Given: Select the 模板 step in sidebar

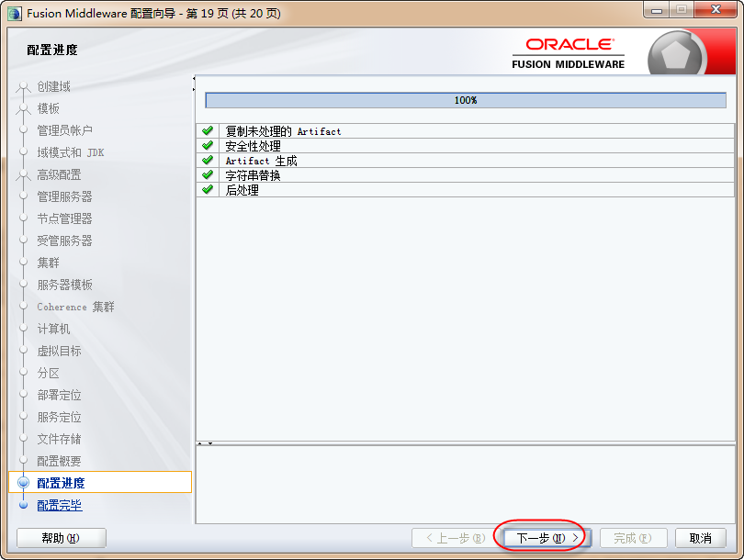Looking at the screenshot, I should (x=49, y=108).
